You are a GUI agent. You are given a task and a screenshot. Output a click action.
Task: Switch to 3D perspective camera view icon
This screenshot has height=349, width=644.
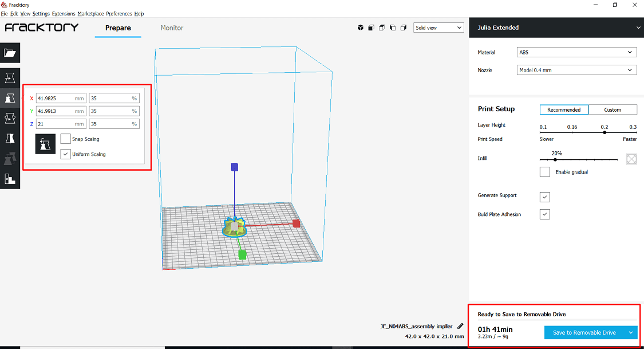360,28
